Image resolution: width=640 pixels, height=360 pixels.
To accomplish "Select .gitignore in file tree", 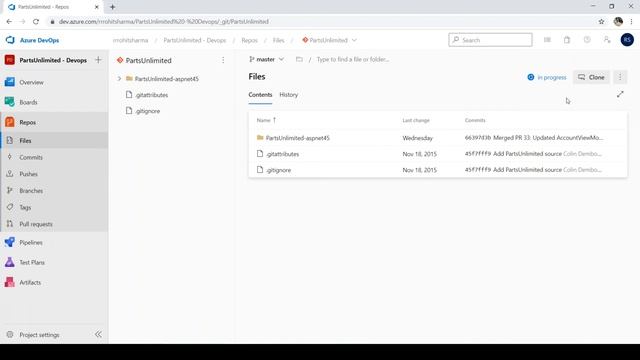I will point(147,111).
